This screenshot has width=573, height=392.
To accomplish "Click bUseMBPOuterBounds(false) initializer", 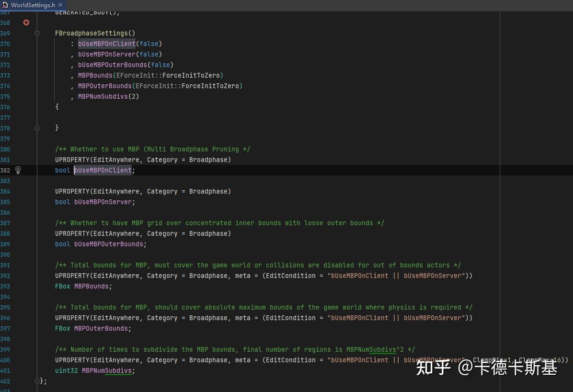I will point(126,65).
